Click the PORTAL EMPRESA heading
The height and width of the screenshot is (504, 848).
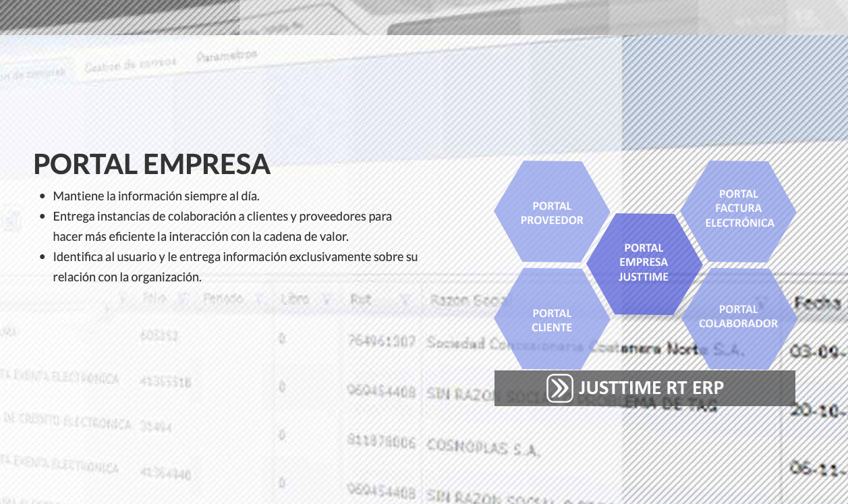pyautogui.click(x=152, y=164)
